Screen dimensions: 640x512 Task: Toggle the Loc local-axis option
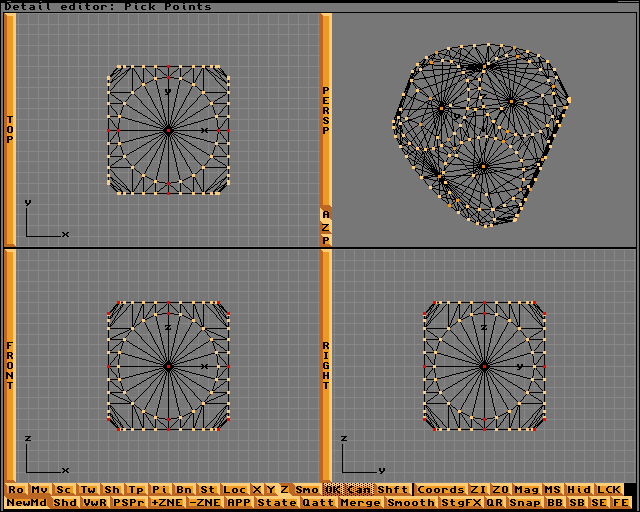235,489
